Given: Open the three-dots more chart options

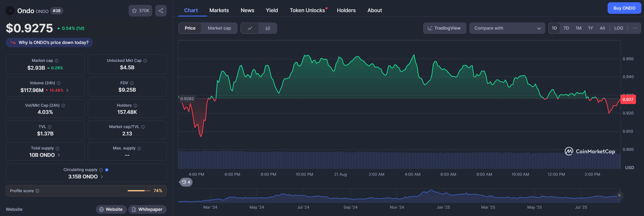Looking at the screenshot, I should (635, 28).
